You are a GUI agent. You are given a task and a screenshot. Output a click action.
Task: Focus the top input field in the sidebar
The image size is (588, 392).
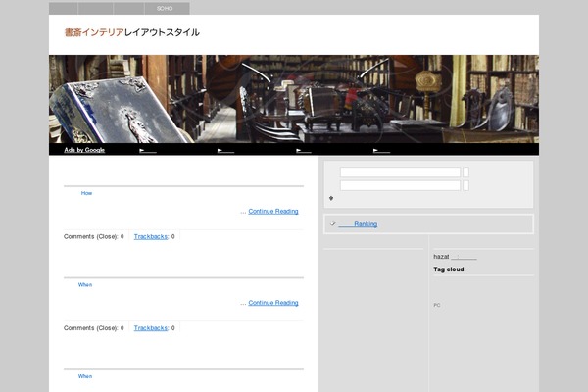point(400,172)
